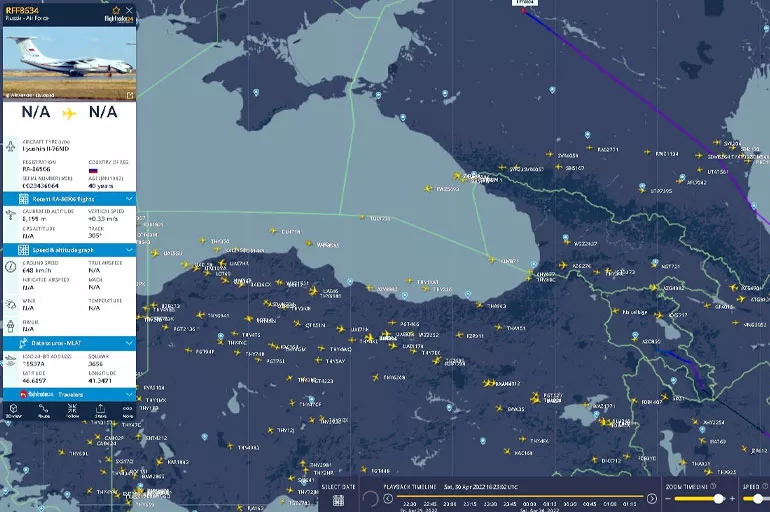Click the playback timeline track bar
The width and height of the screenshot is (770, 512).
pyautogui.click(x=520, y=495)
